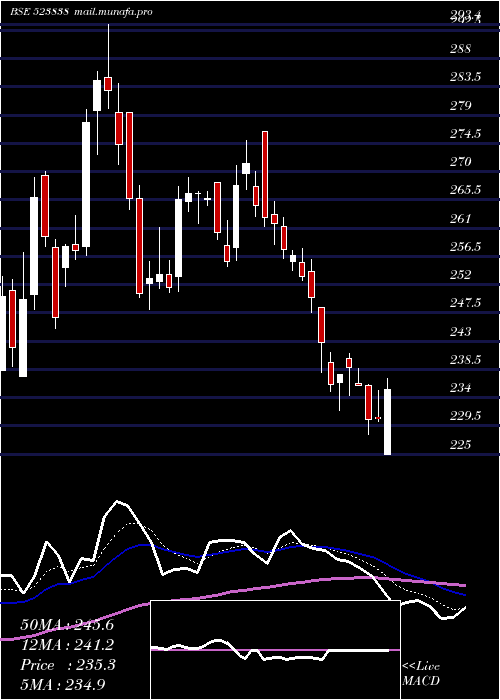The width and height of the screenshot is (500, 700).
Task: Click the 234 price axis label
Action: [x=461, y=388]
